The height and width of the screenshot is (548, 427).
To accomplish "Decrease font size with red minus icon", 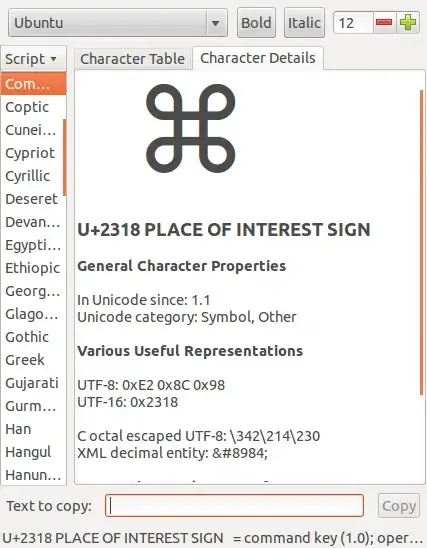I will 384,23.
